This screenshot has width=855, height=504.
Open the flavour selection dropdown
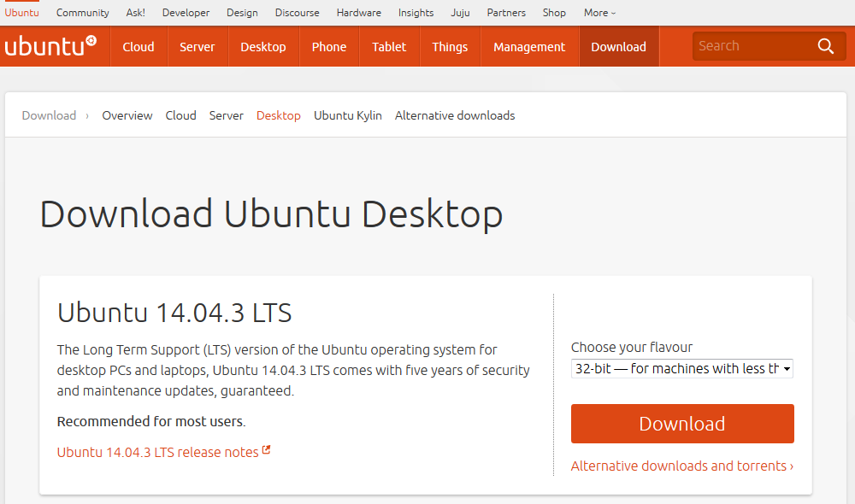681,369
